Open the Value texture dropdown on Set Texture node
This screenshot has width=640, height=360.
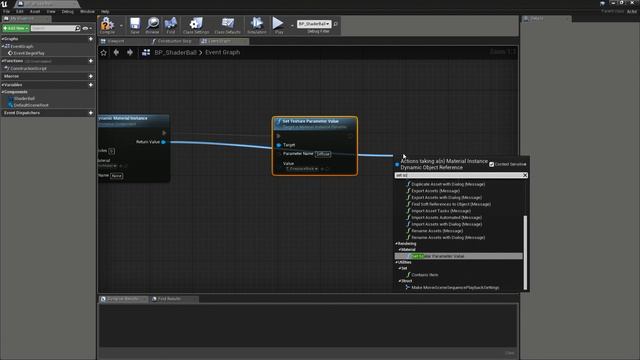(x=302, y=169)
